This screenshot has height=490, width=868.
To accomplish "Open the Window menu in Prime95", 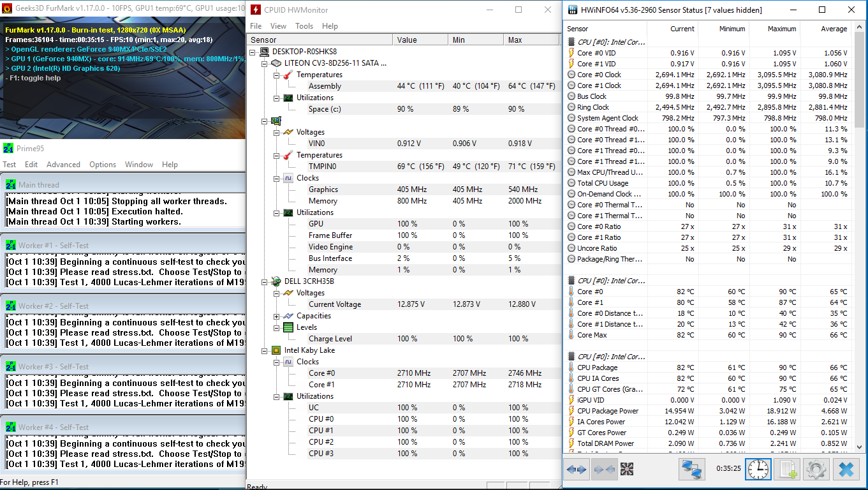I will [x=139, y=165].
